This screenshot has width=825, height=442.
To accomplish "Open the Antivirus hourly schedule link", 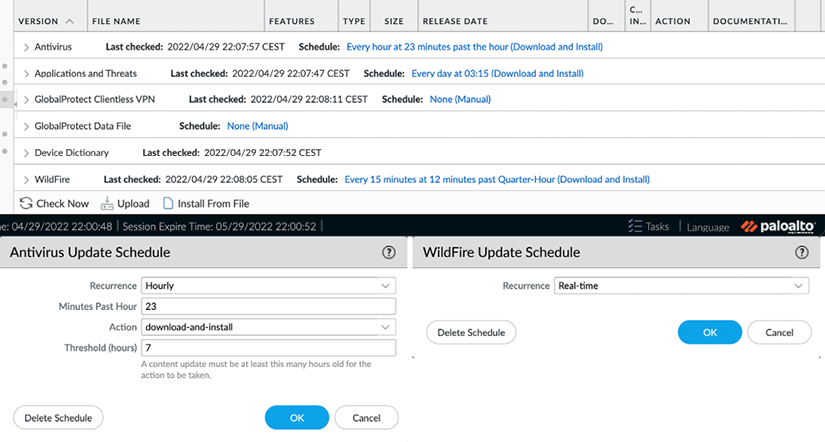I will [x=475, y=47].
